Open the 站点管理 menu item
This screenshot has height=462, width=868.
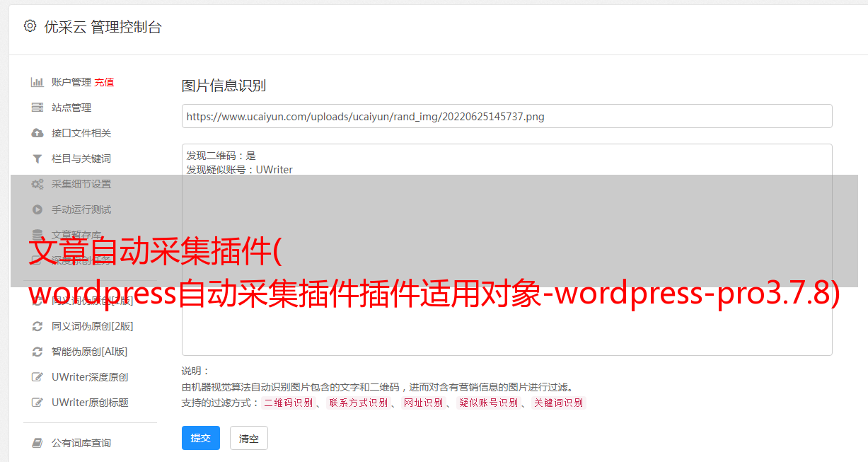(x=71, y=108)
